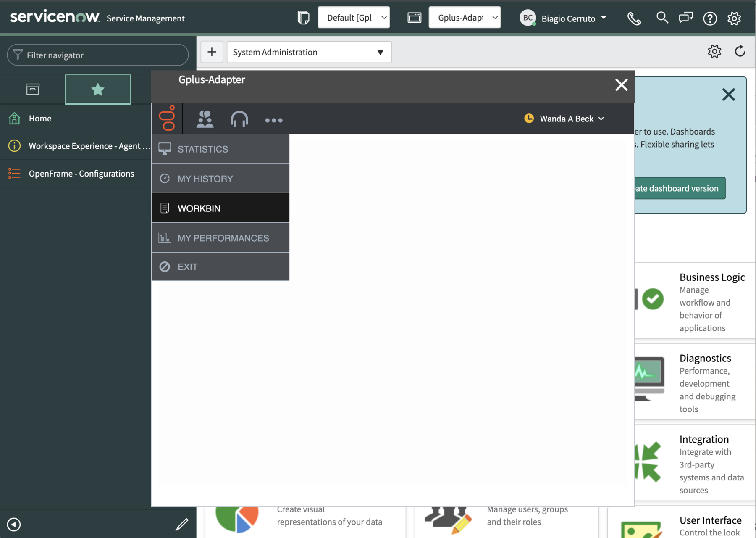Open the Default update set dropdown
The height and width of the screenshot is (538, 756).
(x=354, y=18)
